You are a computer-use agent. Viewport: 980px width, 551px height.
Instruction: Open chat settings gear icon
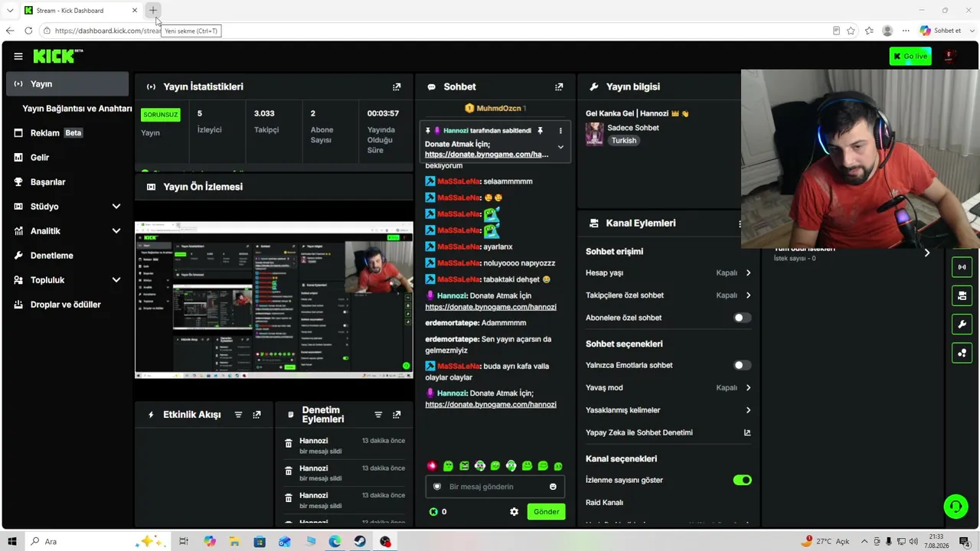(x=514, y=512)
